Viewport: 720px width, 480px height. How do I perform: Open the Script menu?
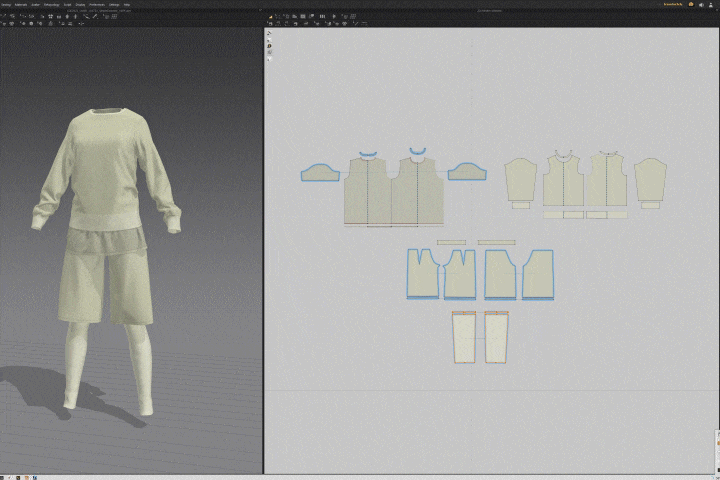[x=67, y=5]
